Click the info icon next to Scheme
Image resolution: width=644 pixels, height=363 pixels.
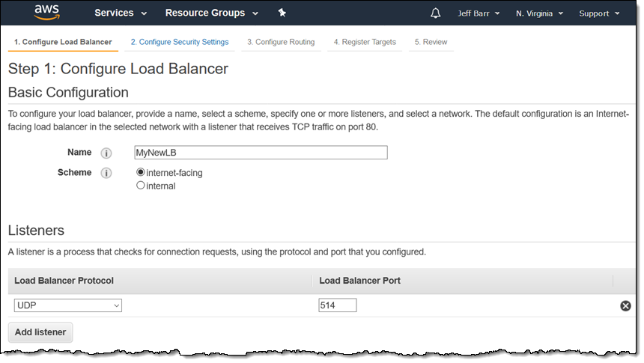click(x=106, y=173)
